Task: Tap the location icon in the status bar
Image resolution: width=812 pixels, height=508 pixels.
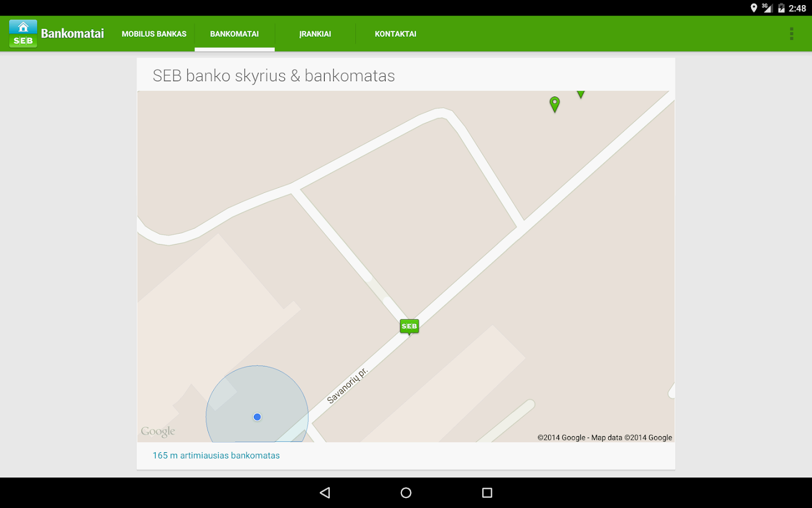Action: click(x=755, y=8)
